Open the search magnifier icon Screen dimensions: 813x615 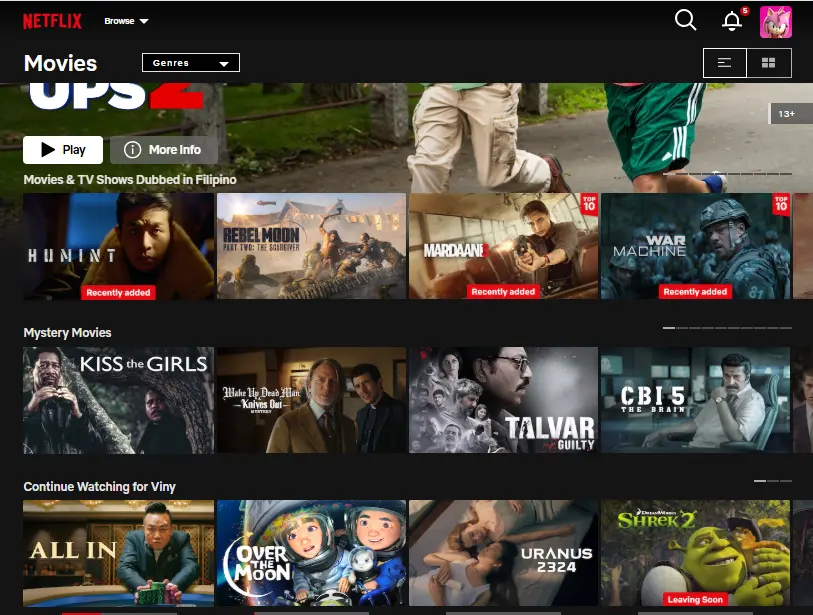pos(685,21)
